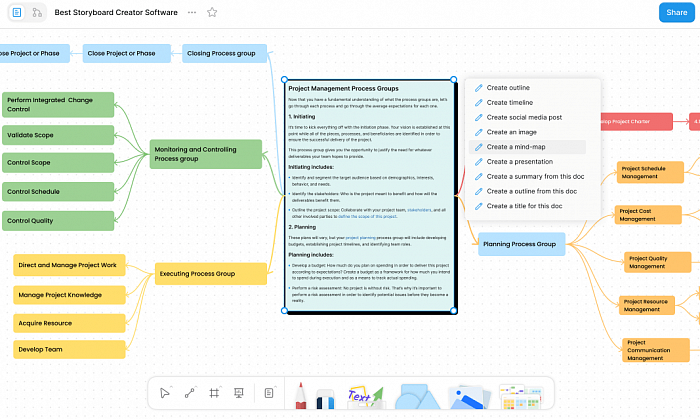The width and height of the screenshot is (700, 419).
Task: Choose Create a mind-map
Action: click(527, 147)
